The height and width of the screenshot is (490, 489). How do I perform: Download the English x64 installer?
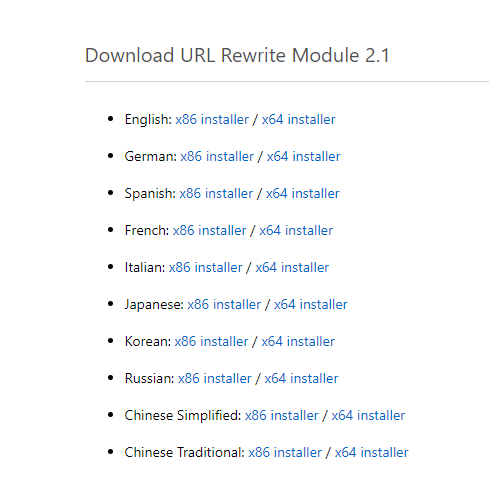[x=298, y=119]
